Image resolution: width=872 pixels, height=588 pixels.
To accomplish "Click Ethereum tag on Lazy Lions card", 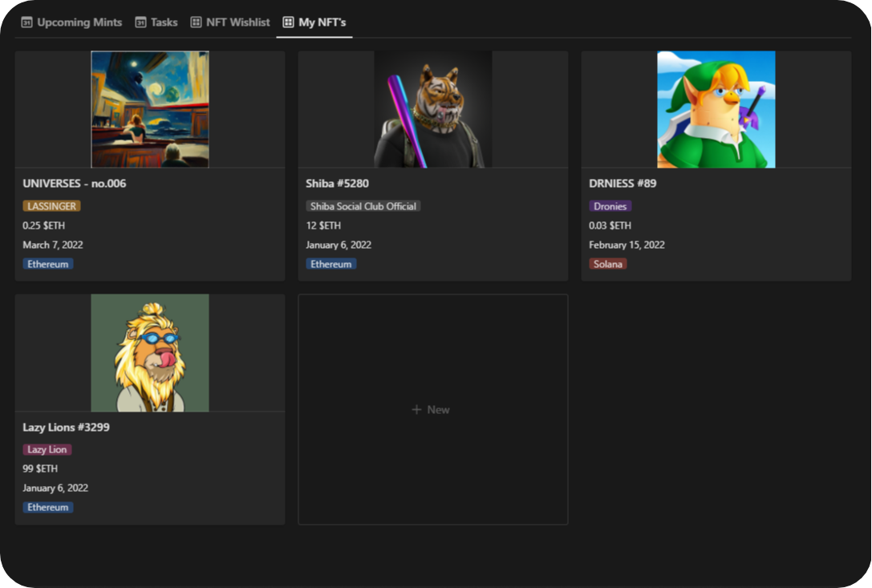I will click(x=48, y=507).
